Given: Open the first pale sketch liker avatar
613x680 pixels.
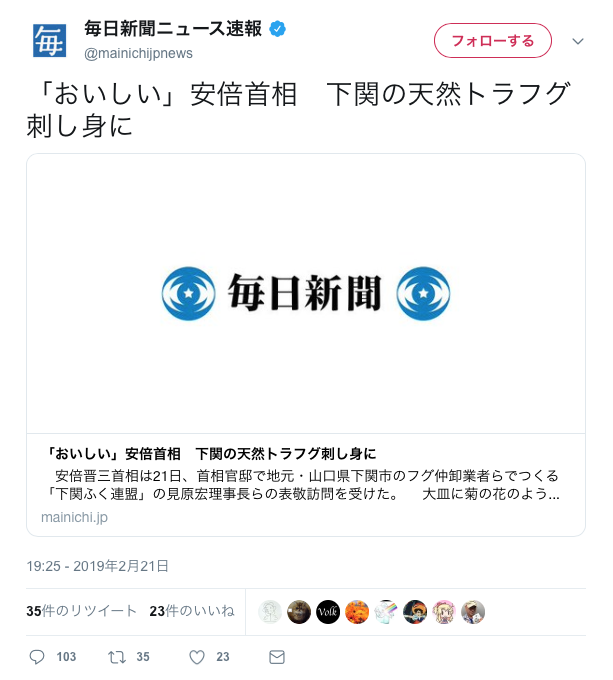Looking at the screenshot, I should click(x=270, y=611).
